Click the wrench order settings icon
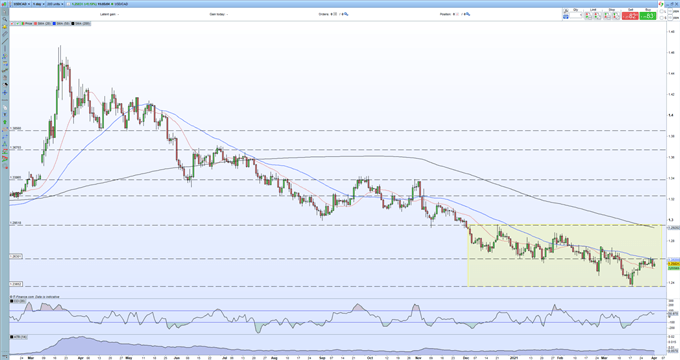Image resolution: width=680 pixels, height=360 pixels. (566, 10)
